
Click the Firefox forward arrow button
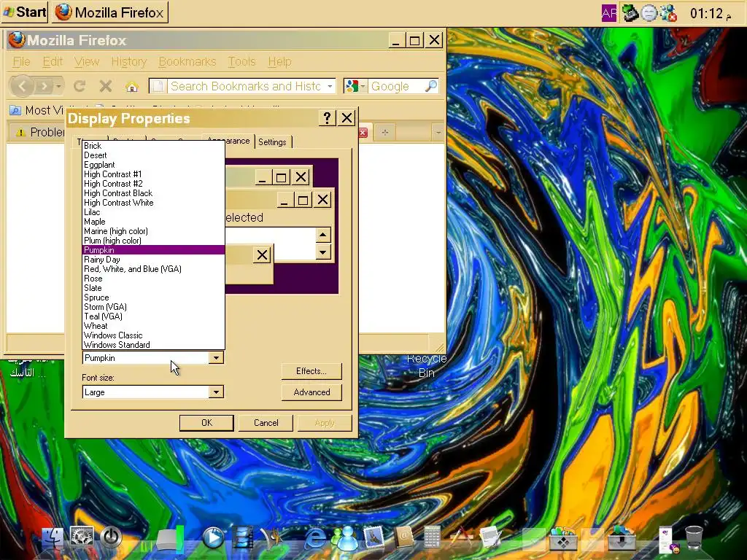pyautogui.click(x=44, y=86)
